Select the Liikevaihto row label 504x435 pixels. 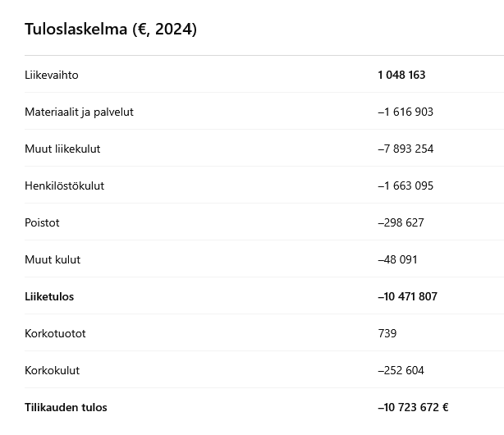[52, 75]
